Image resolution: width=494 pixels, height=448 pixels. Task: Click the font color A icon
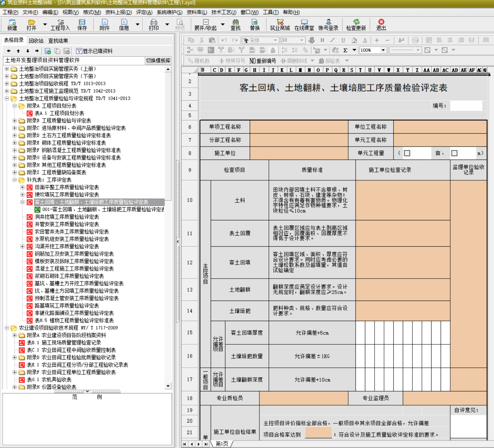[365, 40]
